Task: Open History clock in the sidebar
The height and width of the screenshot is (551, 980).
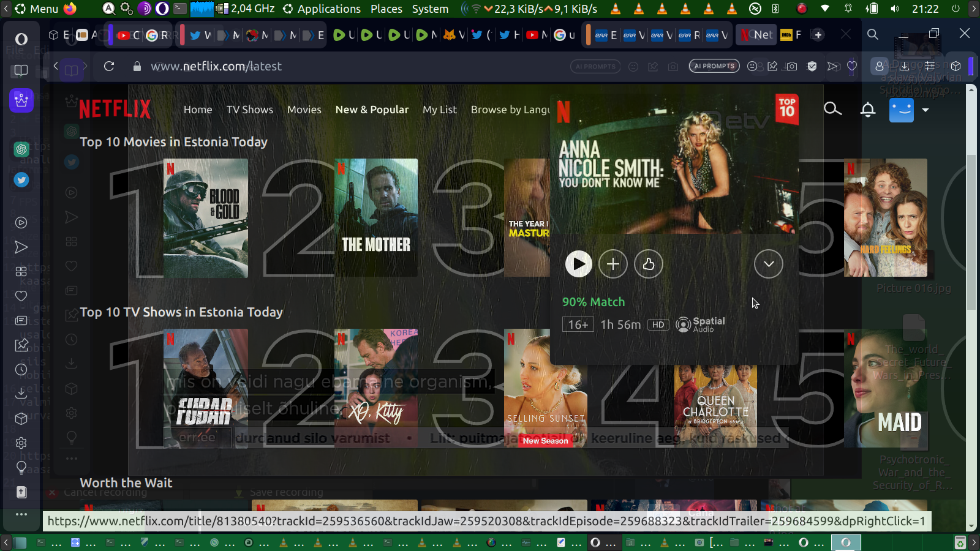Action: coord(21,370)
